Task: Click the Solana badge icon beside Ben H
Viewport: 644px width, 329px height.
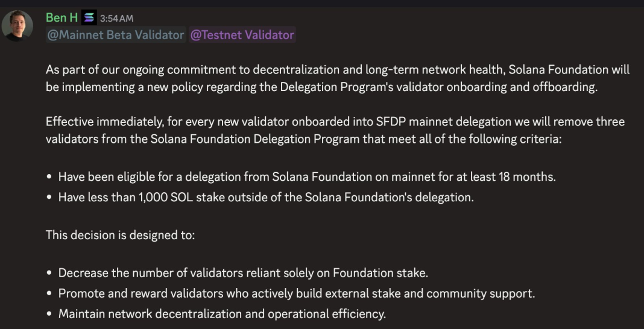Action: pos(89,18)
